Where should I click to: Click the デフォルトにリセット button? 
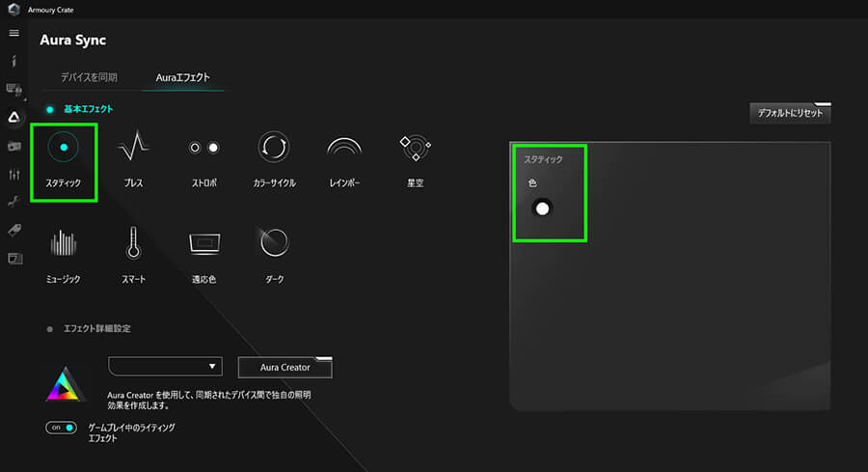(790, 113)
